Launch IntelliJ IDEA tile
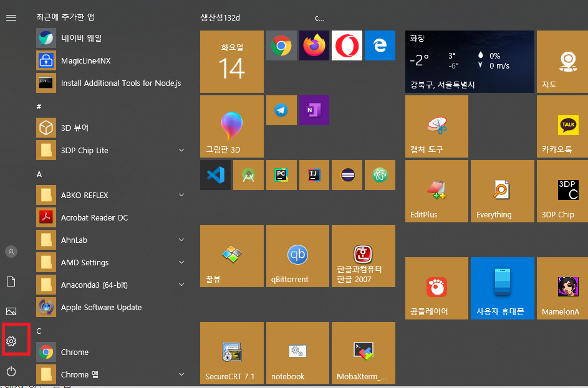Screen dimensions: 588x388 tap(314, 175)
